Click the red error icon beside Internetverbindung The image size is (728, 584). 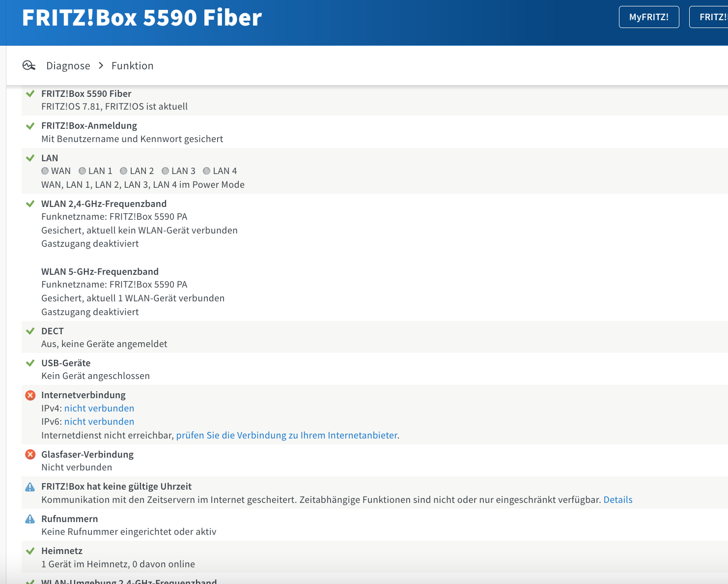coord(30,395)
